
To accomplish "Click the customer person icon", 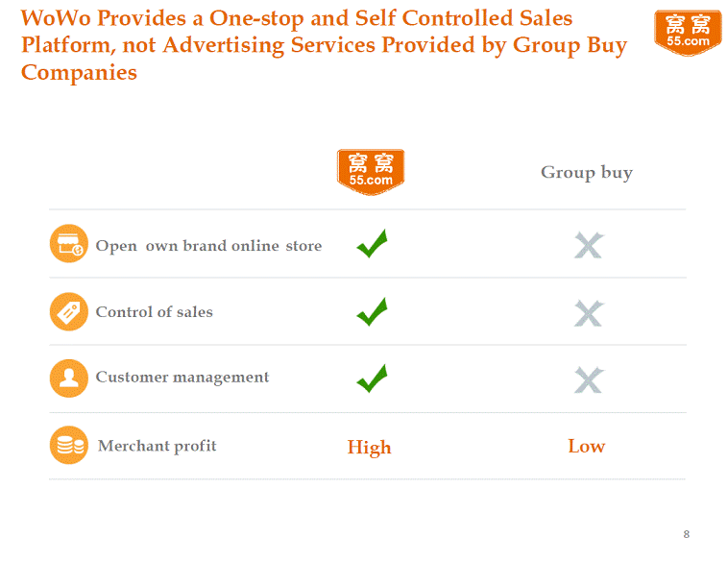I will [68, 378].
